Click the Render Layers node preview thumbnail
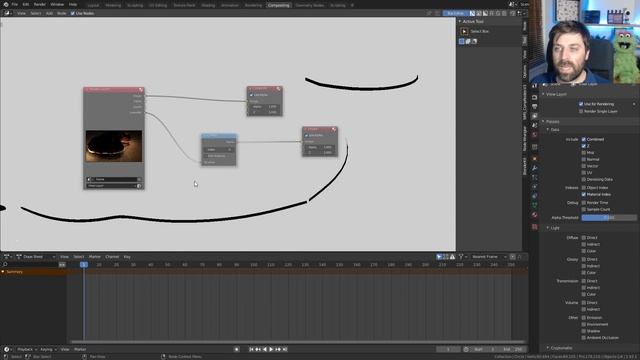The image size is (640, 360). click(114, 146)
